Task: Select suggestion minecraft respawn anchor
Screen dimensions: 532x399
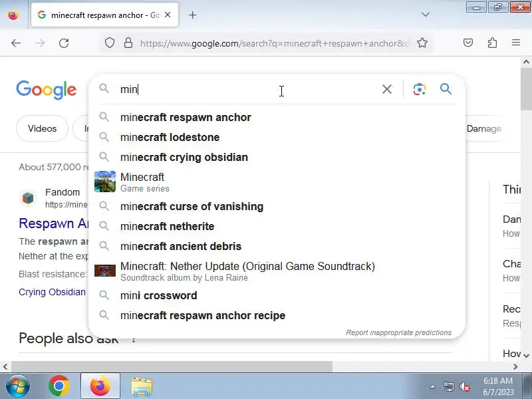Action: pyautogui.click(x=277, y=118)
